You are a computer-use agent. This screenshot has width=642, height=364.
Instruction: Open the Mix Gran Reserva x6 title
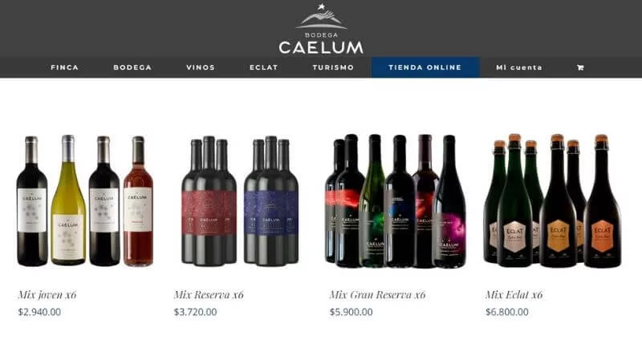tap(378, 294)
